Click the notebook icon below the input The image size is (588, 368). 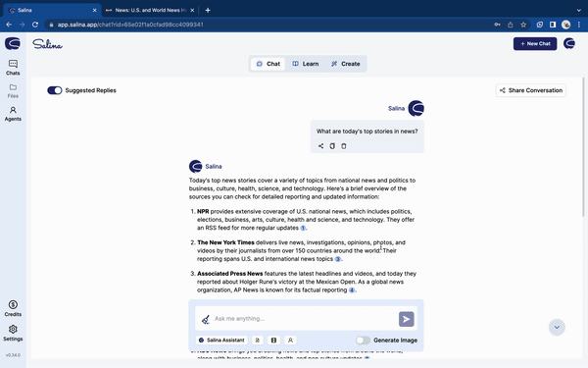pyautogui.click(x=273, y=341)
